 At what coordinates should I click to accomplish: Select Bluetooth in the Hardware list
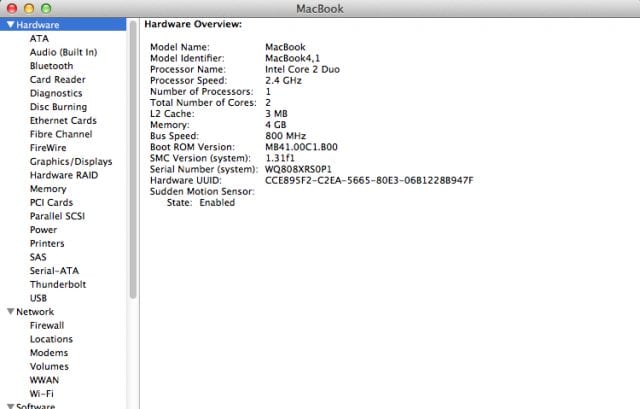(51, 66)
